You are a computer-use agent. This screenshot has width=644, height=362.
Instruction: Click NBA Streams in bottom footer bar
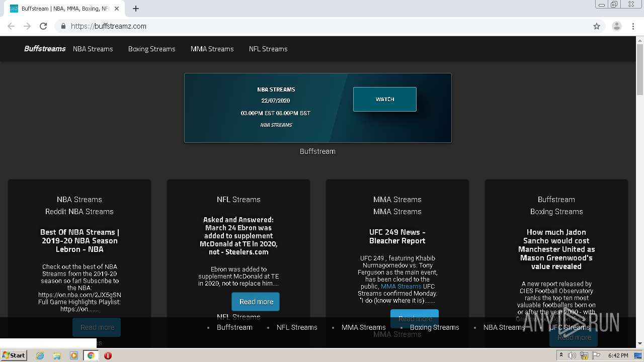504,327
